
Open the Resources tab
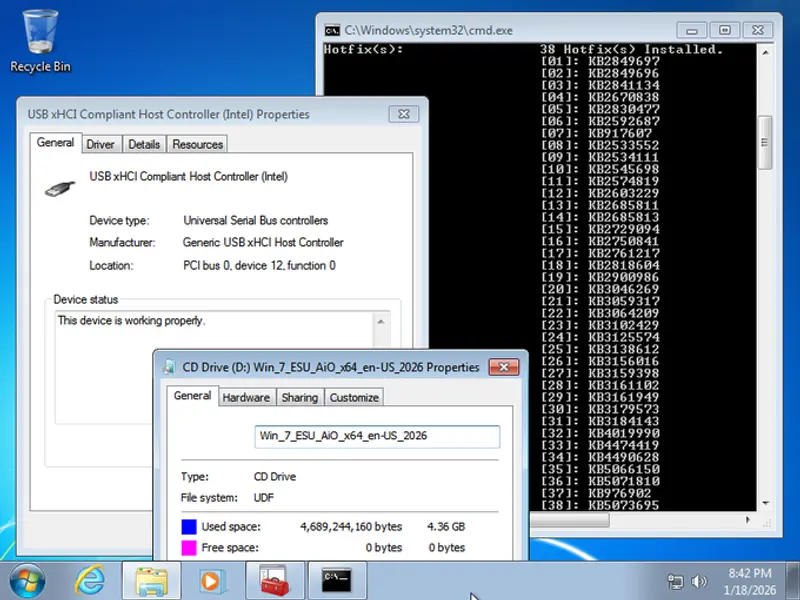tap(196, 144)
